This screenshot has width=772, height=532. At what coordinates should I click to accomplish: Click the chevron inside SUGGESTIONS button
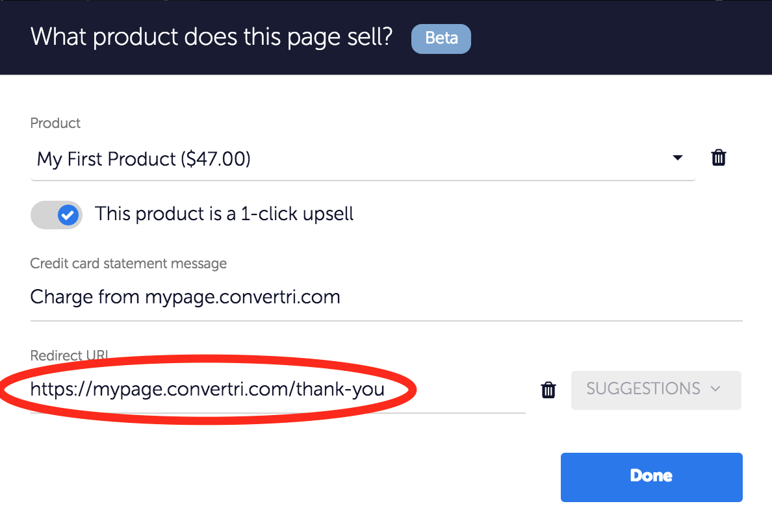pyautogui.click(x=715, y=389)
